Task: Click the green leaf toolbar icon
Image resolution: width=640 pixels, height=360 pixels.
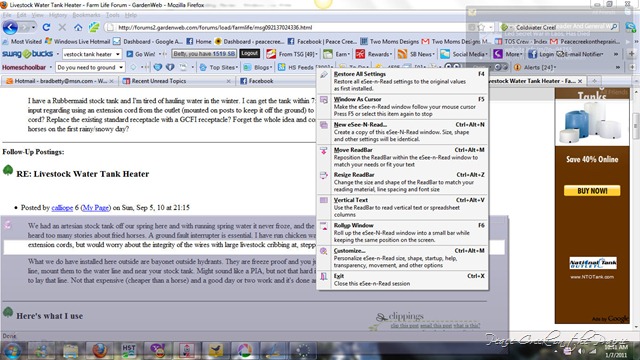Action: pos(94,27)
